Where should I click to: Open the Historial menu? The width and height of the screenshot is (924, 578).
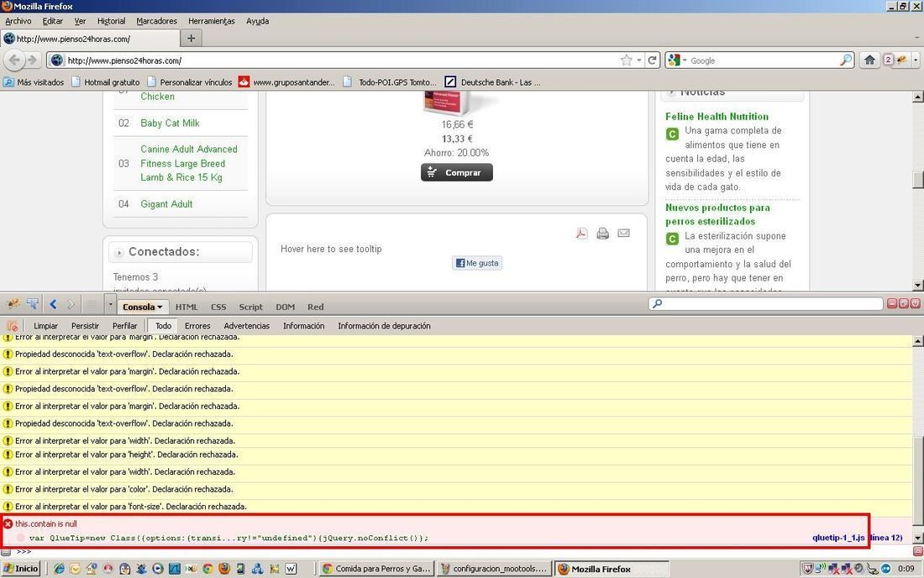(112, 21)
